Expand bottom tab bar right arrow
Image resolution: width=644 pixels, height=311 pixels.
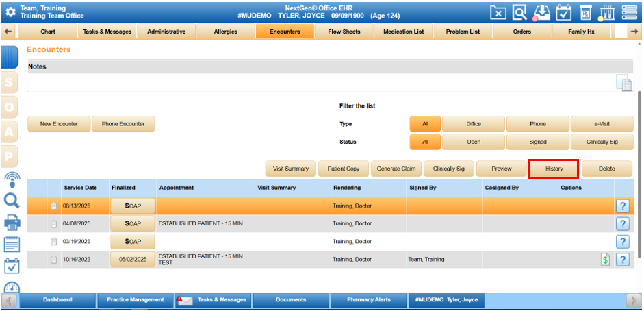(633, 300)
